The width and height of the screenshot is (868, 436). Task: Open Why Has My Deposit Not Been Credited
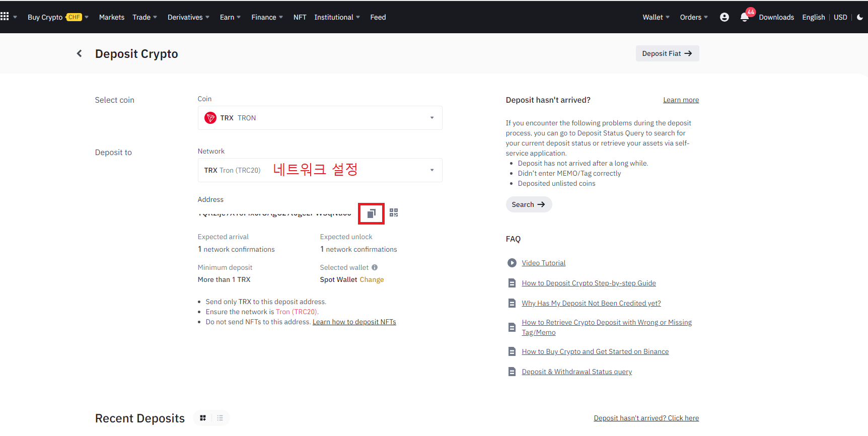click(592, 303)
